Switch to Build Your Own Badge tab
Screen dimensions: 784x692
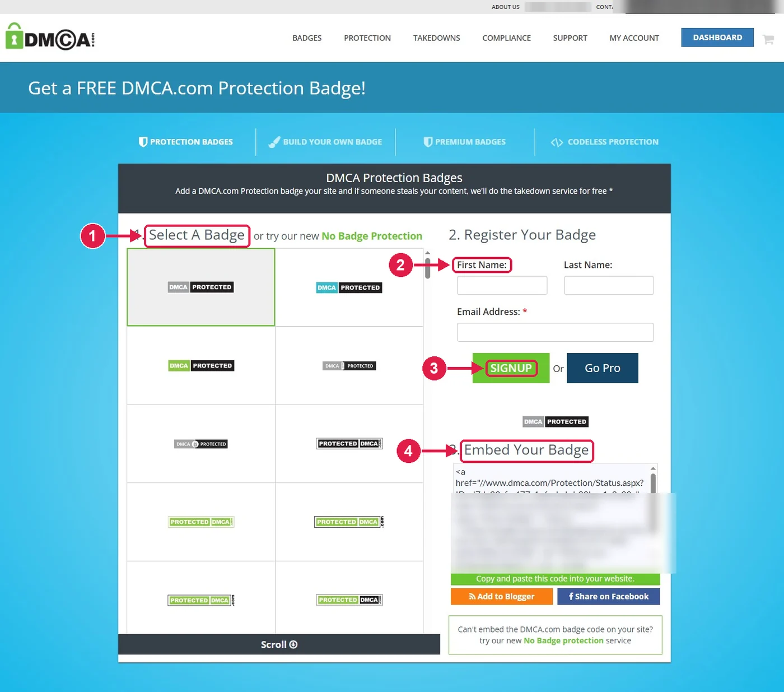click(x=325, y=142)
